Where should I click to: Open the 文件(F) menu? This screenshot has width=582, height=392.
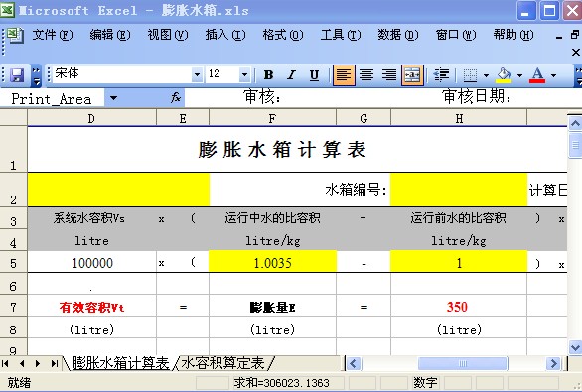coord(53,35)
